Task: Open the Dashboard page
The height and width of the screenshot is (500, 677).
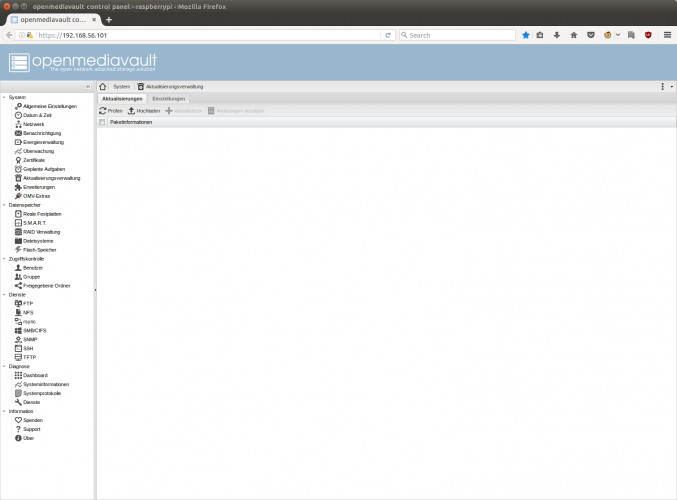Action: 32,376
